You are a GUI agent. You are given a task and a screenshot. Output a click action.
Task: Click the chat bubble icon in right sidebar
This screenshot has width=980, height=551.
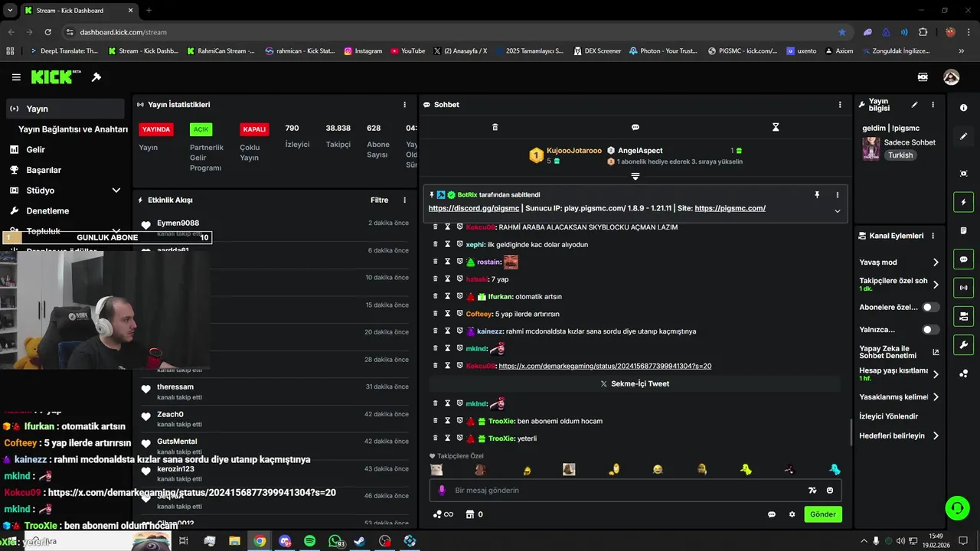point(964,259)
